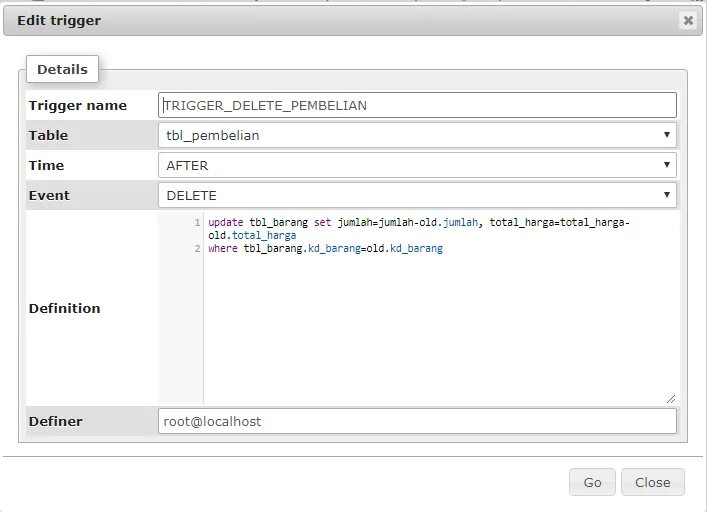Click 'old.total_harga' text in the definition
Image resolution: width=707 pixels, height=512 pixels.
click(252, 235)
